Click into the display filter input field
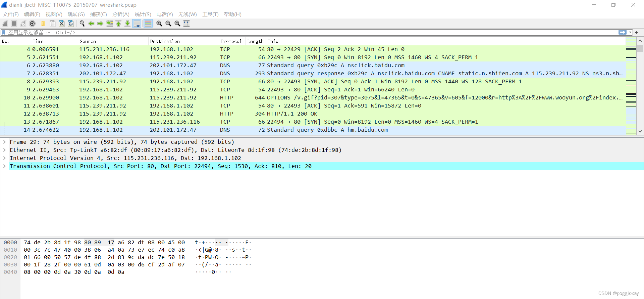The height and width of the screenshot is (299, 644). coord(312,32)
